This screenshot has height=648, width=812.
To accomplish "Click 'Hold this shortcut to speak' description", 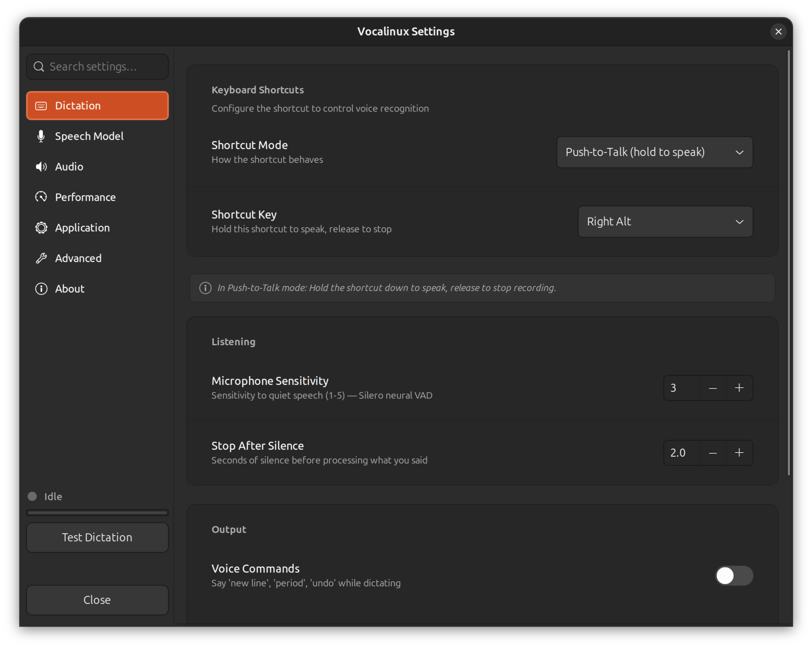I will [x=301, y=229].
